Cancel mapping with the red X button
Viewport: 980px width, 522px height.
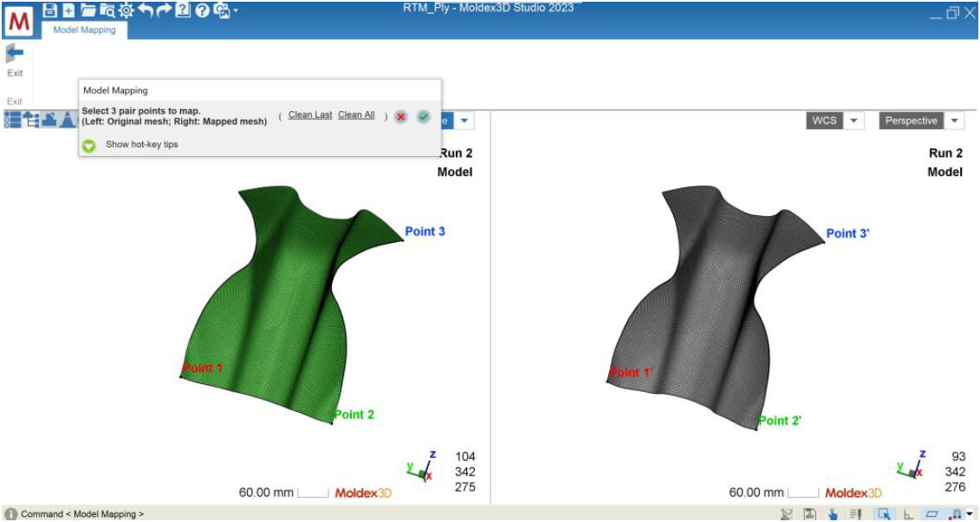[401, 116]
